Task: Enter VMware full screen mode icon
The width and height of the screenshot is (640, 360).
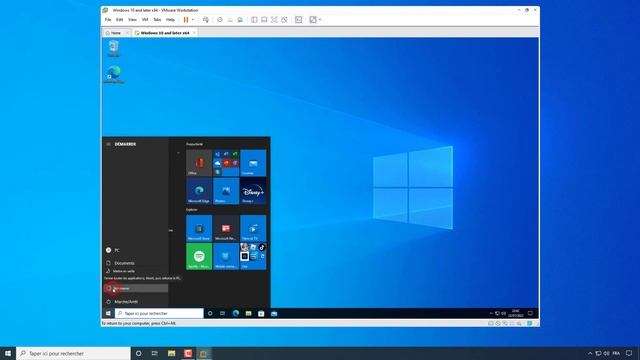Action: (x=274, y=20)
